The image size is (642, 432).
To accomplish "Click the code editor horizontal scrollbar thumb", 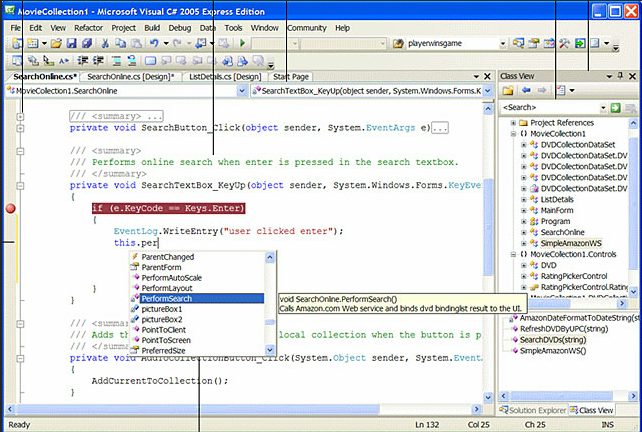I will click(198, 409).
